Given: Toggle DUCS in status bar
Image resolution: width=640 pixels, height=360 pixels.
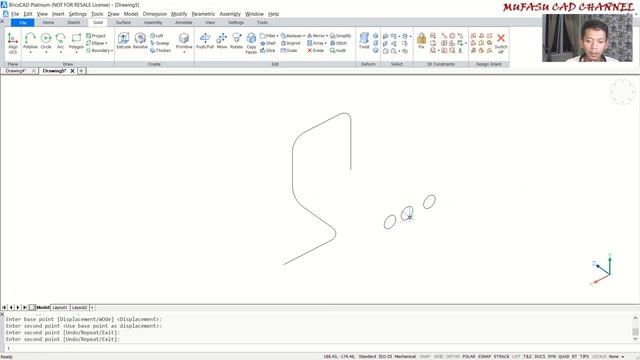Looking at the screenshot, I should pyautogui.click(x=540, y=357).
